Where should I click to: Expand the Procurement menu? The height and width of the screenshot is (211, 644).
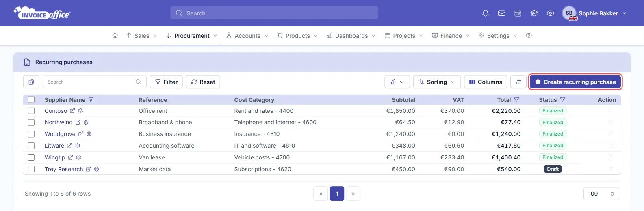192,36
